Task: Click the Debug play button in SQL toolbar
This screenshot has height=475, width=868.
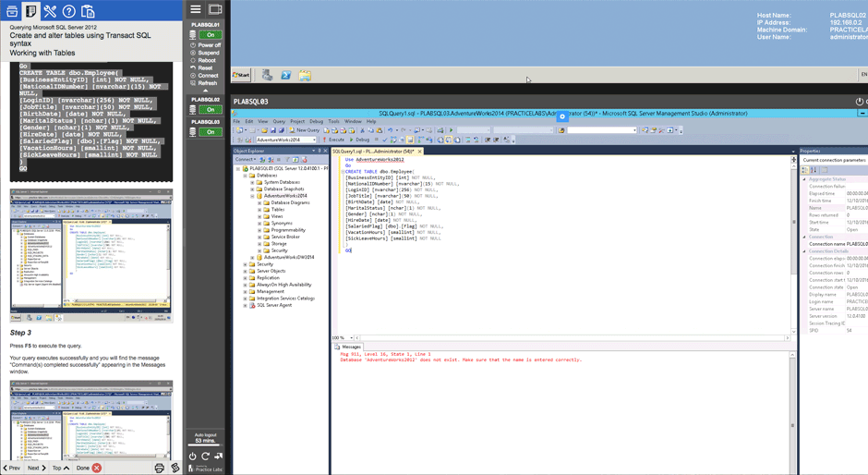Action: pos(360,140)
